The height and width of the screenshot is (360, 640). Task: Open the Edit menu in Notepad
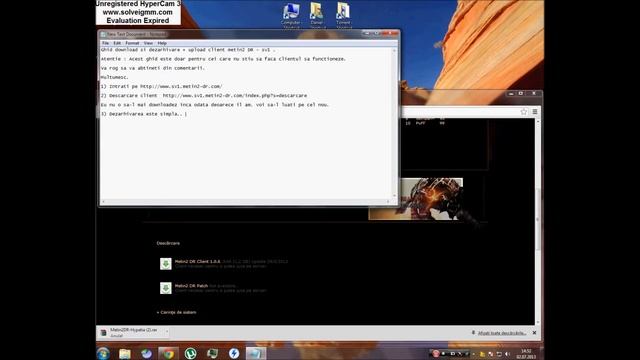pyautogui.click(x=117, y=43)
